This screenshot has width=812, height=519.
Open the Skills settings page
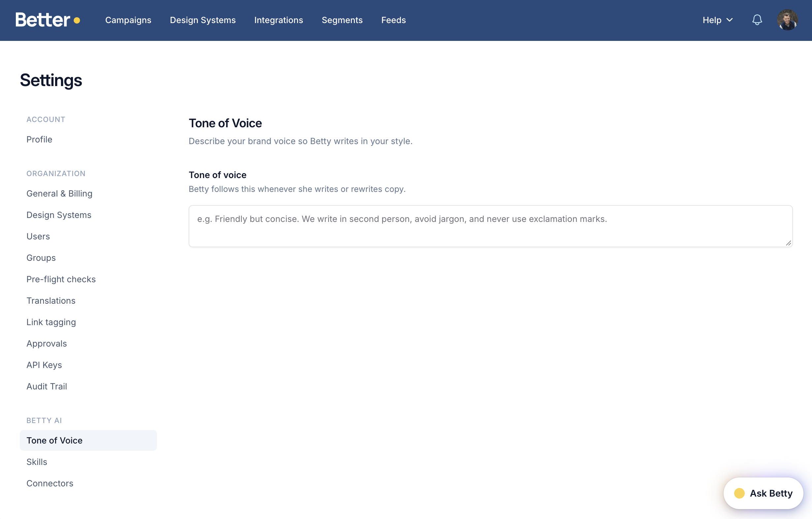(x=88, y=462)
